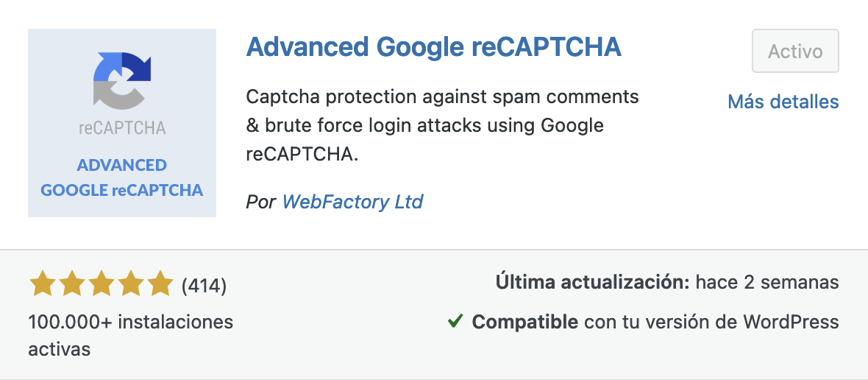868x380 pixels.
Task: Click the fourth gold rating star
Action: pyautogui.click(x=130, y=284)
